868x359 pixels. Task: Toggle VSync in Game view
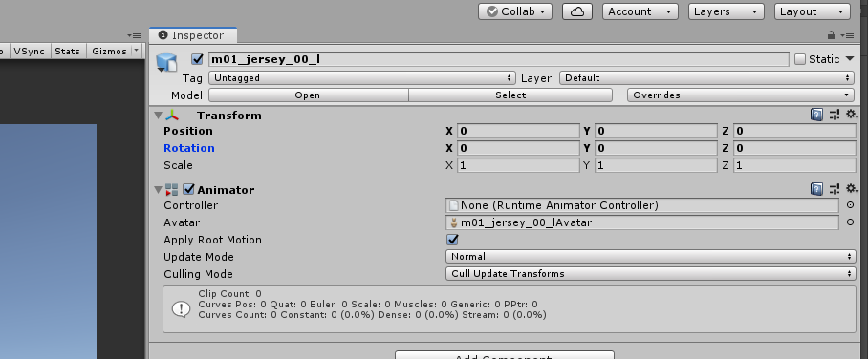pos(29,51)
